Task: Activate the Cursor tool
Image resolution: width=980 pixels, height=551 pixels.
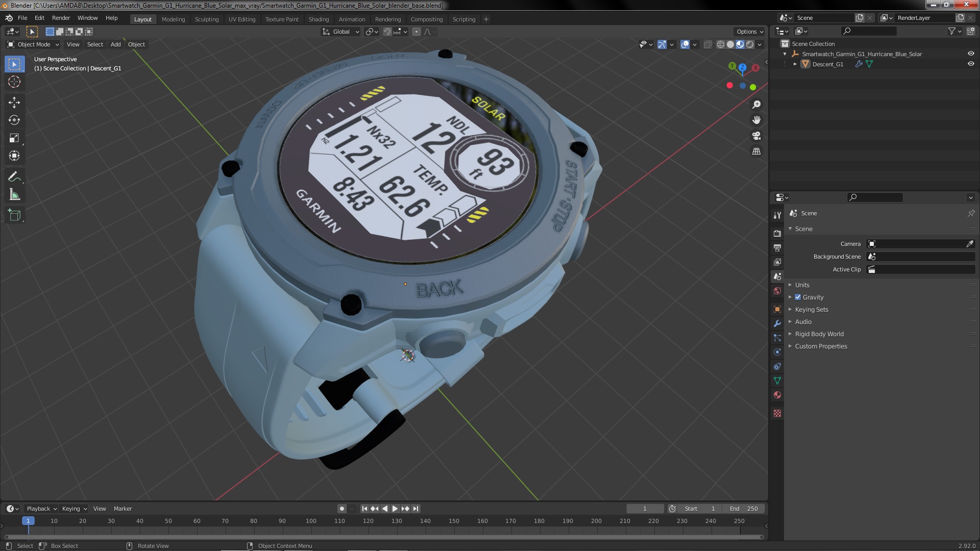Action: [x=14, y=82]
